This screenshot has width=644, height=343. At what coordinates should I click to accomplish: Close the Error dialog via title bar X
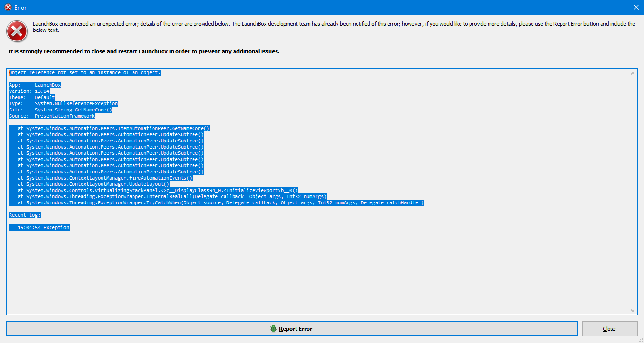(636, 7)
